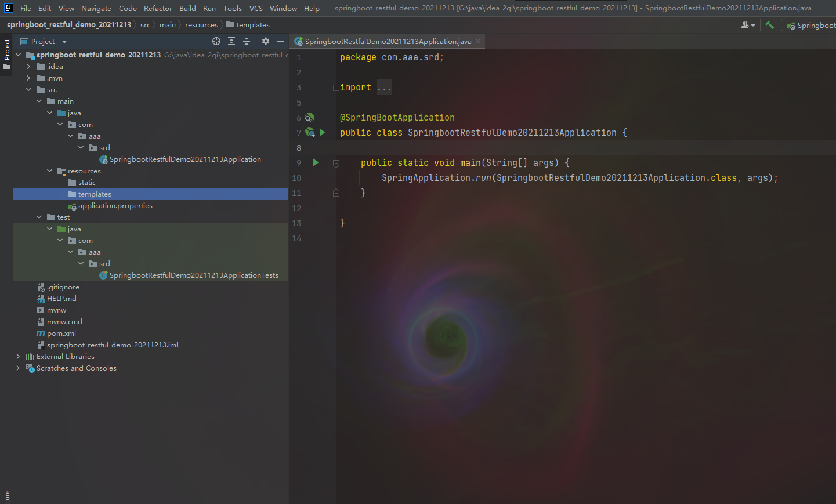Click the Expand All icon in Project panel
Screen dimensions: 836x504
coord(231,41)
